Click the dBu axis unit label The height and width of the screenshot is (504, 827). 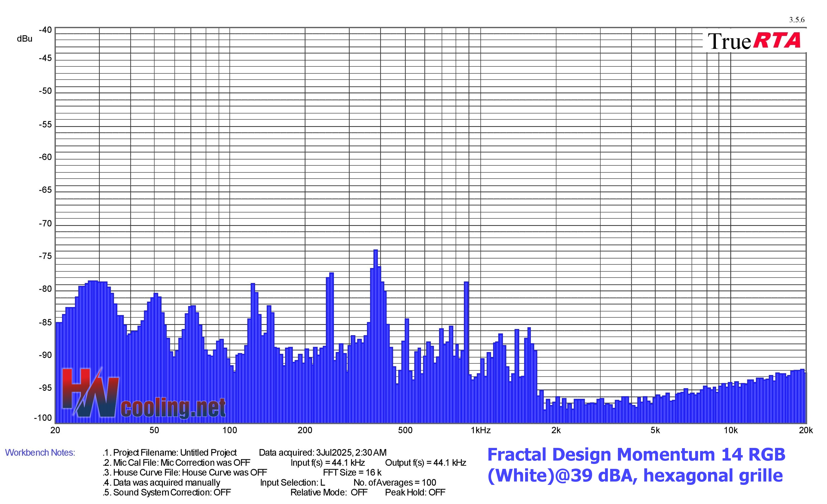[25, 39]
